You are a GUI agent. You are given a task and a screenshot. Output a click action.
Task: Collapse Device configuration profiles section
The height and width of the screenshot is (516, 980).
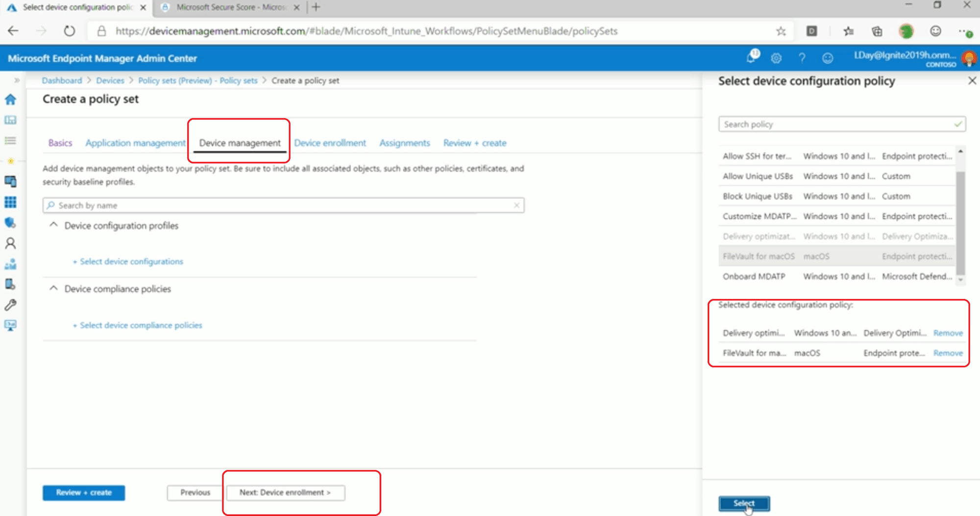pyautogui.click(x=54, y=225)
